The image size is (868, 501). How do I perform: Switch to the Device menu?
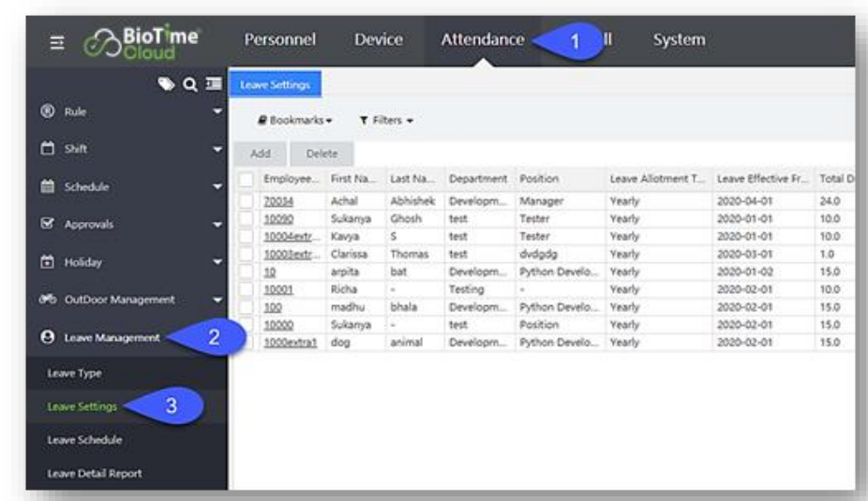click(378, 40)
